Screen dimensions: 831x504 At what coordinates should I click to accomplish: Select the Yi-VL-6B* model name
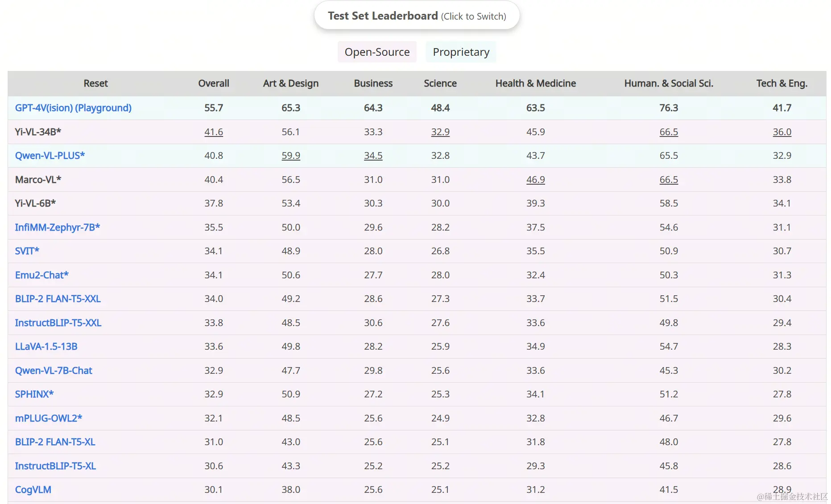tap(35, 203)
